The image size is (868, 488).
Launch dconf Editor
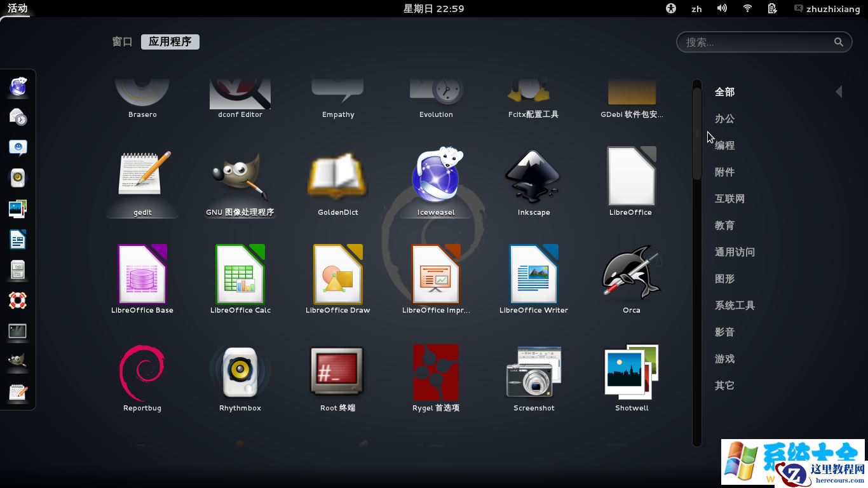(x=240, y=100)
